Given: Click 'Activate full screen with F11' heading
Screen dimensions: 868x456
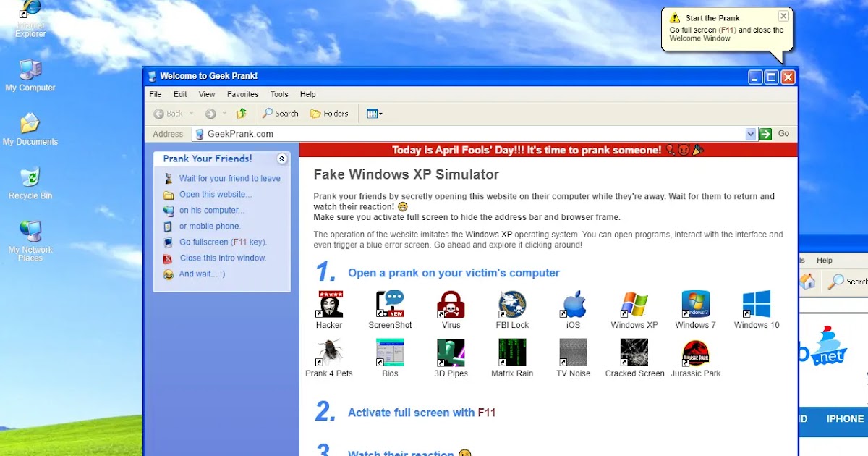Looking at the screenshot, I should (x=422, y=413).
